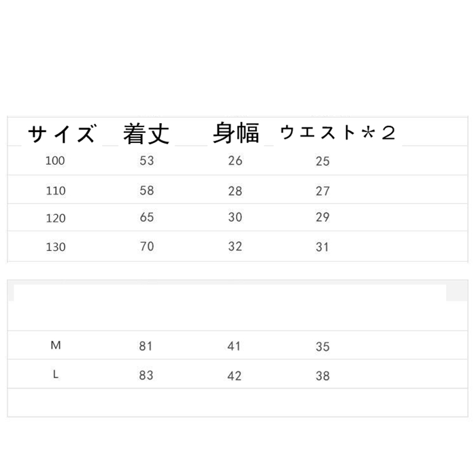Select the 身幅 column header
Screen dimensions: 476x451
pyautogui.click(x=235, y=133)
